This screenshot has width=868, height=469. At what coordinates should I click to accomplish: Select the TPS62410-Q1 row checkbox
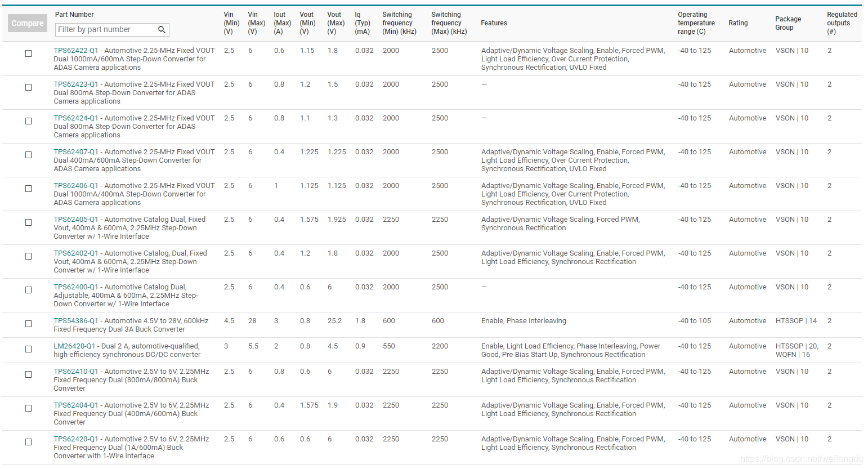click(28, 374)
